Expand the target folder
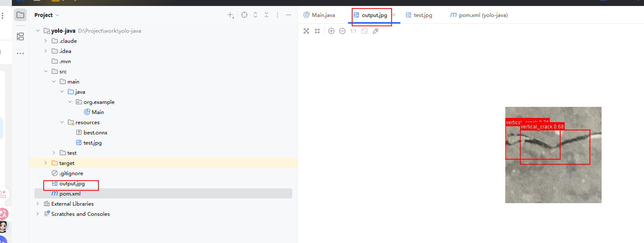This screenshot has height=243, width=644. click(x=46, y=163)
